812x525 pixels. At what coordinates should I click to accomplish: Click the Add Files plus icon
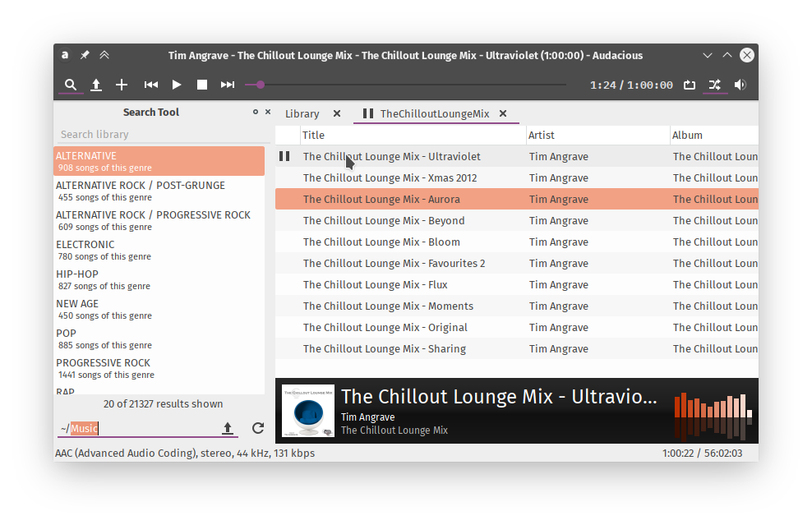click(x=121, y=85)
